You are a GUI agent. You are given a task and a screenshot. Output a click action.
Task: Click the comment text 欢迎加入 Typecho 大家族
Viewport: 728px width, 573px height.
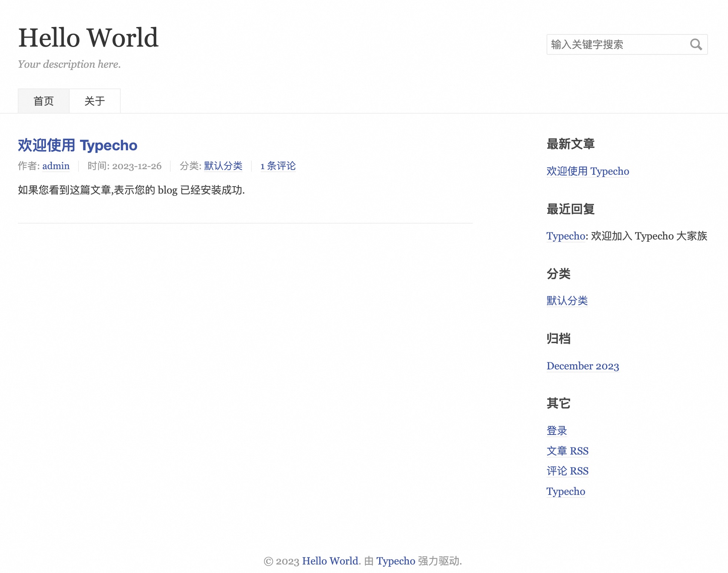click(649, 236)
